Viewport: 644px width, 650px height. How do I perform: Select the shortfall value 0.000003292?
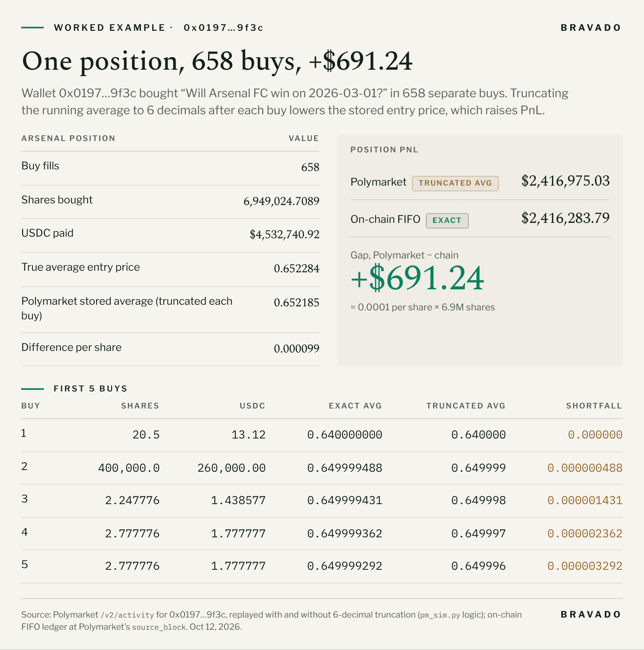(x=585, y=566)
